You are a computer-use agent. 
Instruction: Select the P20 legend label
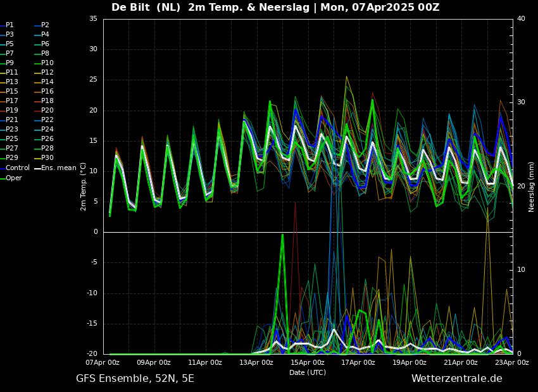coord(44,111)
